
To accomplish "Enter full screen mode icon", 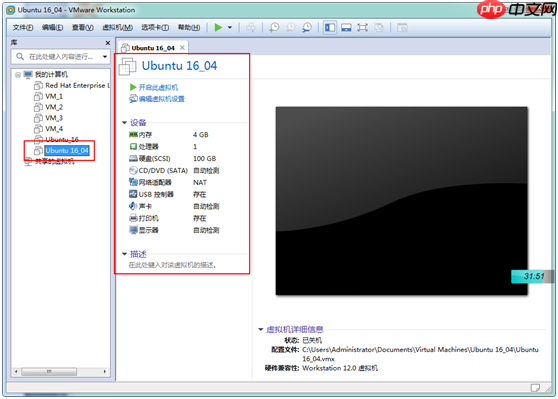I will coord(362,27).
